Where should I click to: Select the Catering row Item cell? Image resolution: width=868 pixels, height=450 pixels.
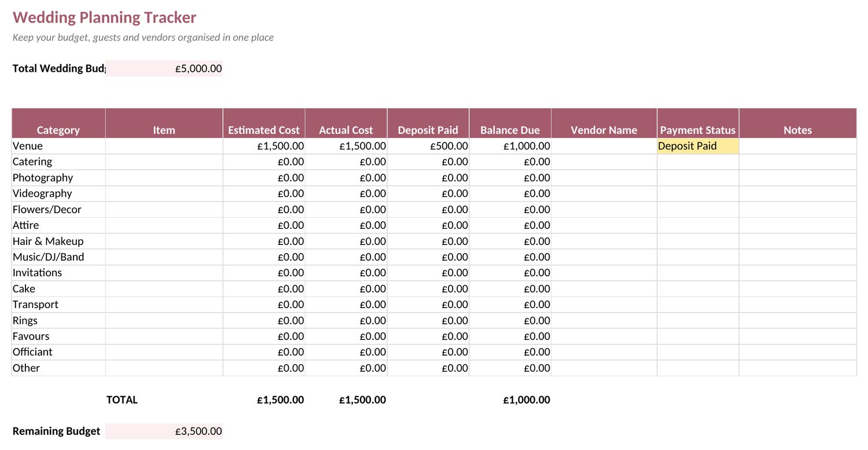(x=164, y=162)
